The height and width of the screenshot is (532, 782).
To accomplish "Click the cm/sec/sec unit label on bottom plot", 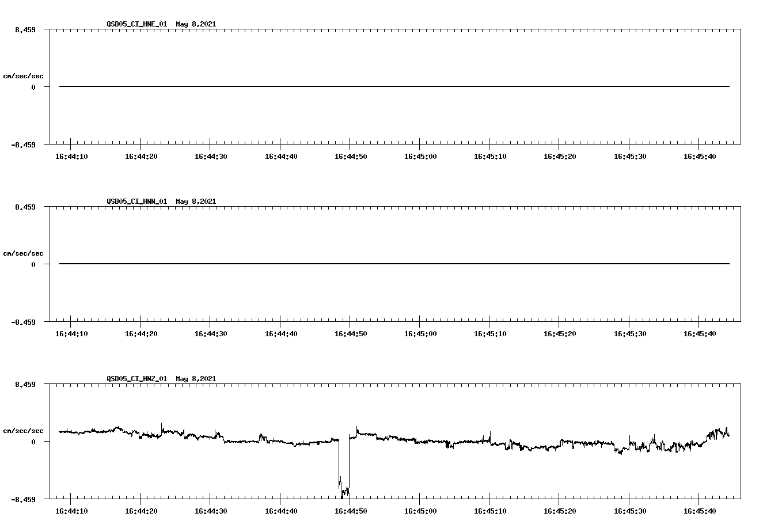I will (23, 430).
